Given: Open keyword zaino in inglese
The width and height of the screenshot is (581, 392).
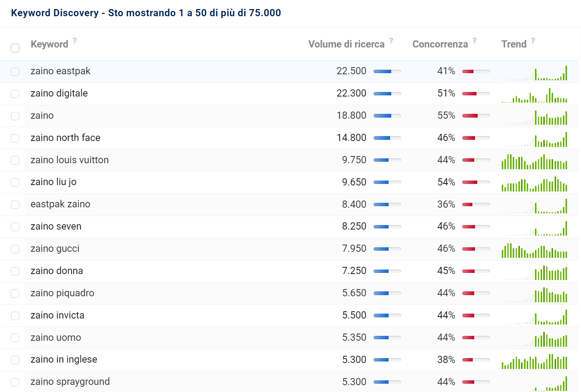Looking at the screenshot, I should pyautogui.click(x=64, y=360).
